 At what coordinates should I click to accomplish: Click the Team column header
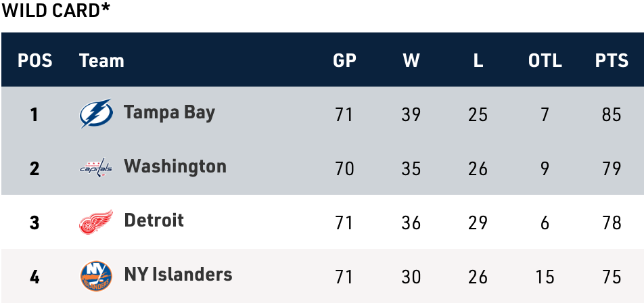pos(101,61)
